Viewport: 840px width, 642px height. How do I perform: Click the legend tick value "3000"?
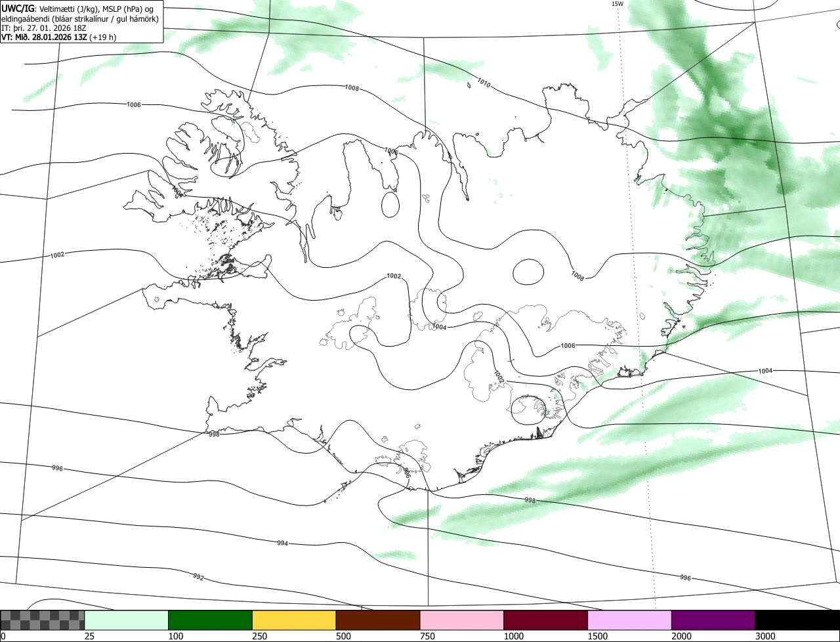pos(765,636)
